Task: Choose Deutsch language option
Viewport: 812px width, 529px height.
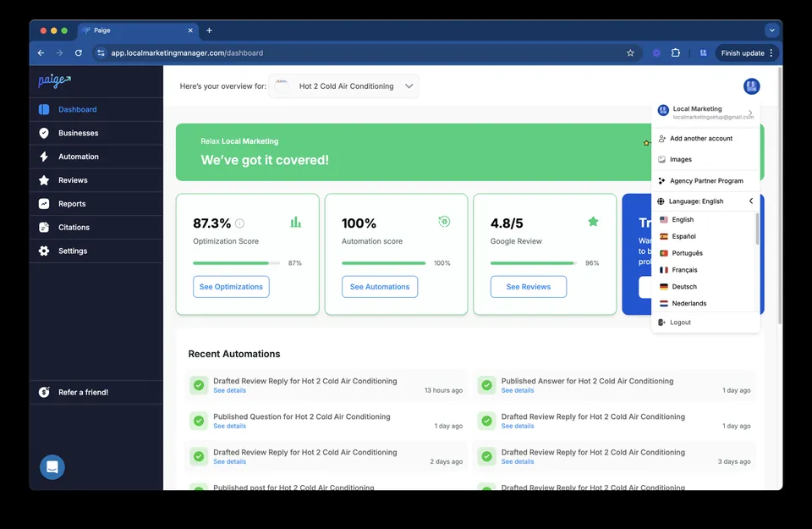Action: tap(703, 287)
